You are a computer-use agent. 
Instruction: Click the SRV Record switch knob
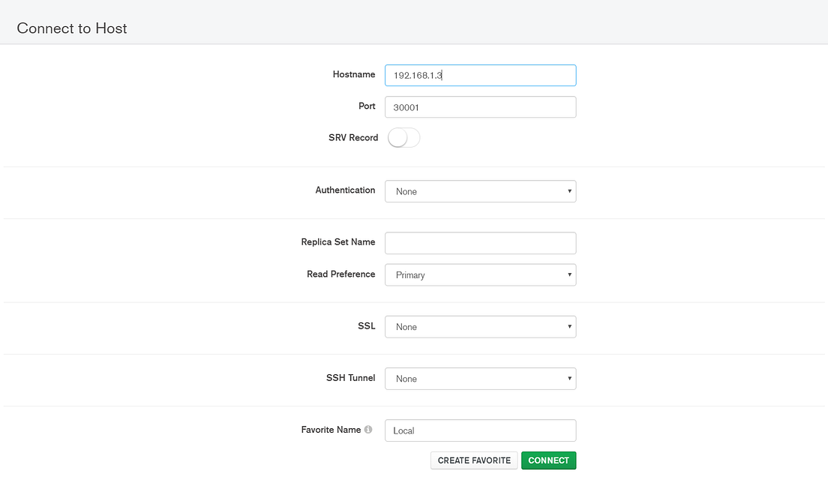click(397, 137)
